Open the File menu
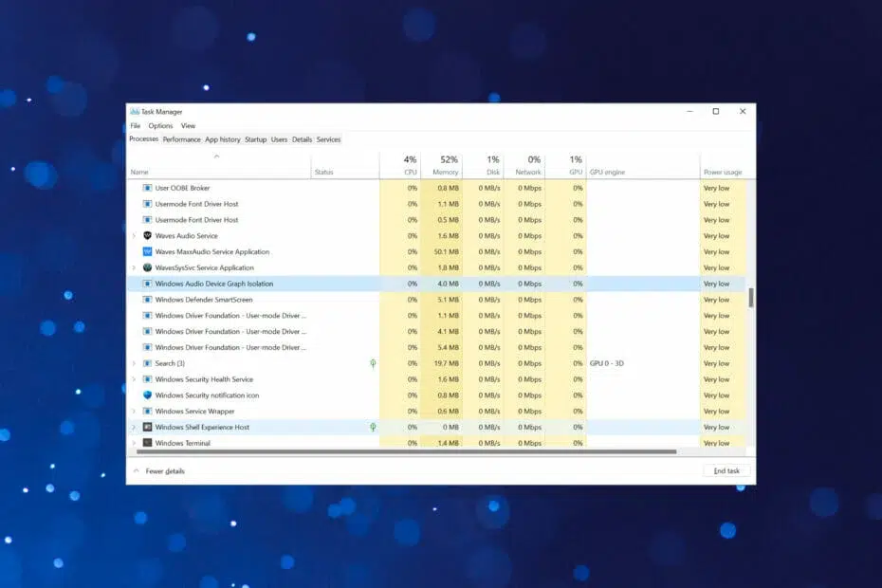The width and height of the screenshot is (882, 588). pos(136,125)
